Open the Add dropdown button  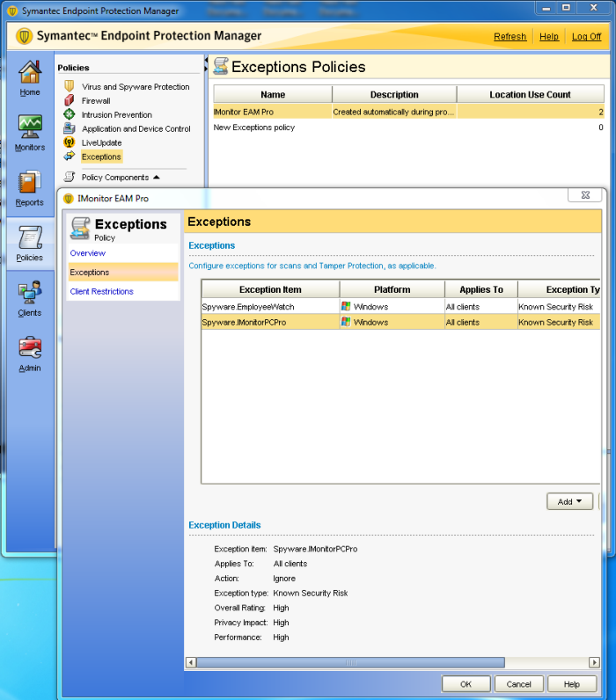(x=569, y=501)
